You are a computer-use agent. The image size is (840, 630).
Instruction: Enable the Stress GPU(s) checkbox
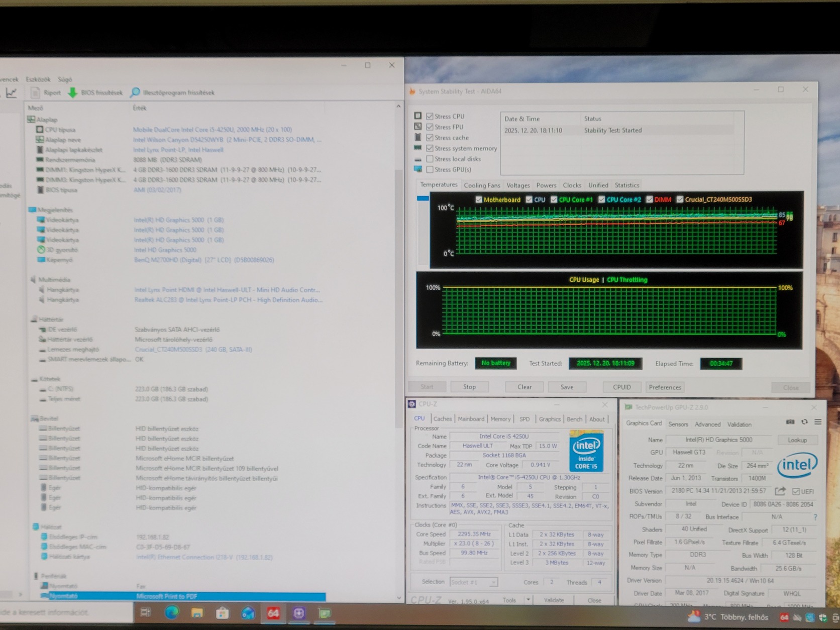tap(430, 169)
